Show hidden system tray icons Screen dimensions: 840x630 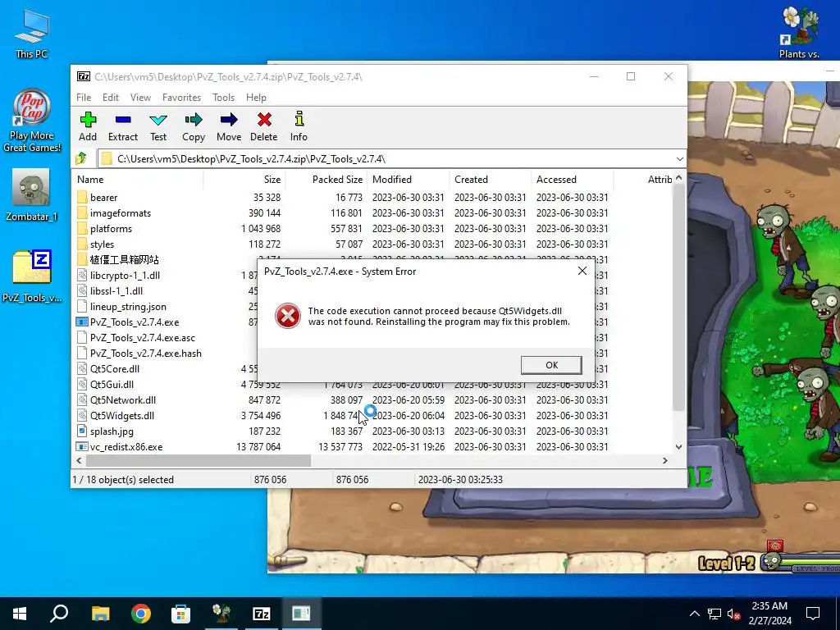pyautogui.click(x=694, y=614)
